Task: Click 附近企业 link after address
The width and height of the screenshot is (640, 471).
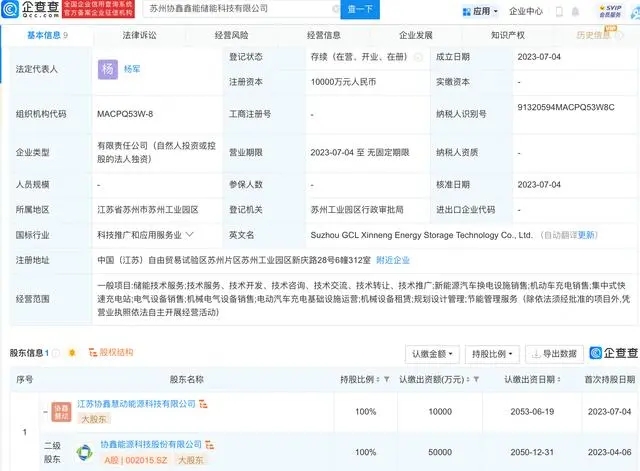Action: pos(393,260)
